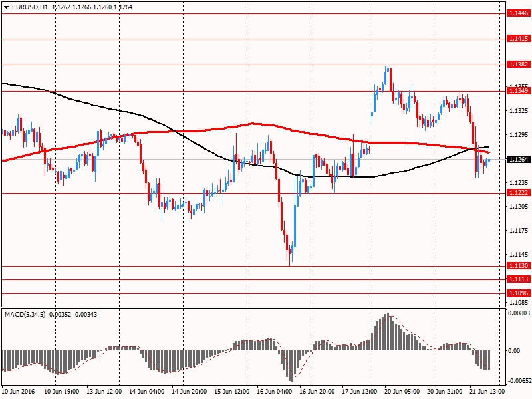This screenshot has height=399, width=532.
Task: Select the 1.1446 red price level label
Action: point(518,13)
